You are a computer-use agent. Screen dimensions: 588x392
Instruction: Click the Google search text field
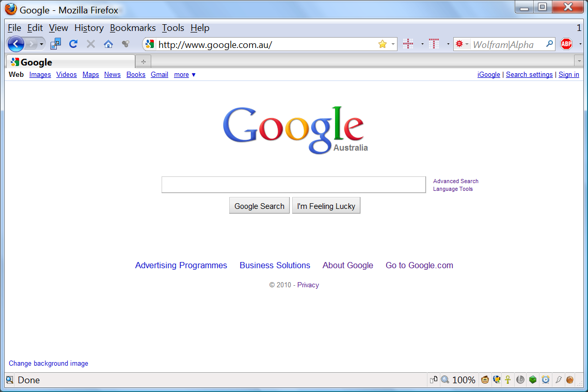click(294, 185)
